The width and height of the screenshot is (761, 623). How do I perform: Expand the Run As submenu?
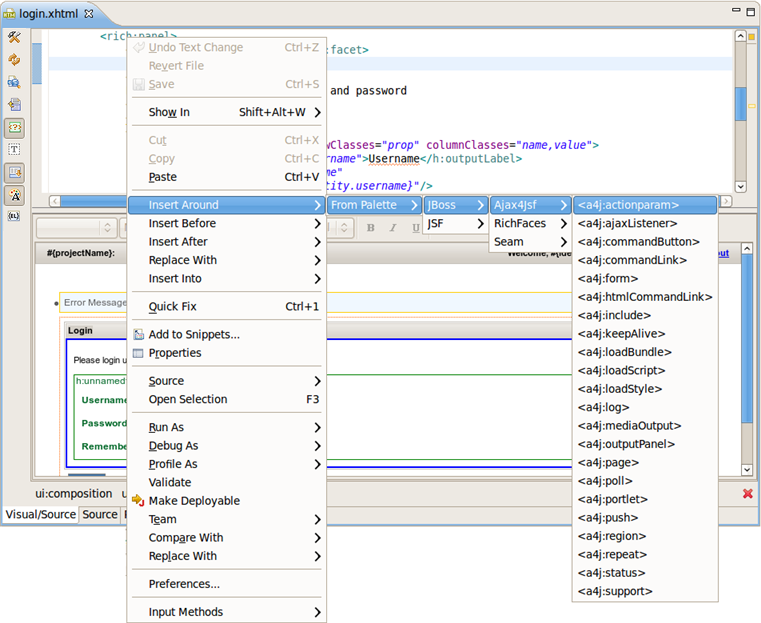(x=227, y=427)
